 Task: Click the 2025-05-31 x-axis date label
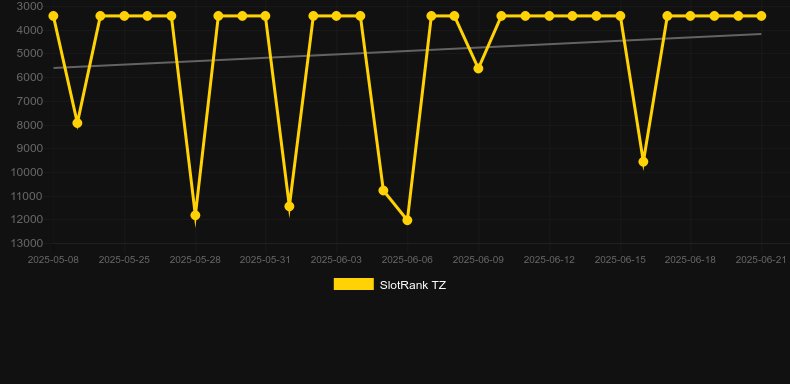[x=266, y=260]
